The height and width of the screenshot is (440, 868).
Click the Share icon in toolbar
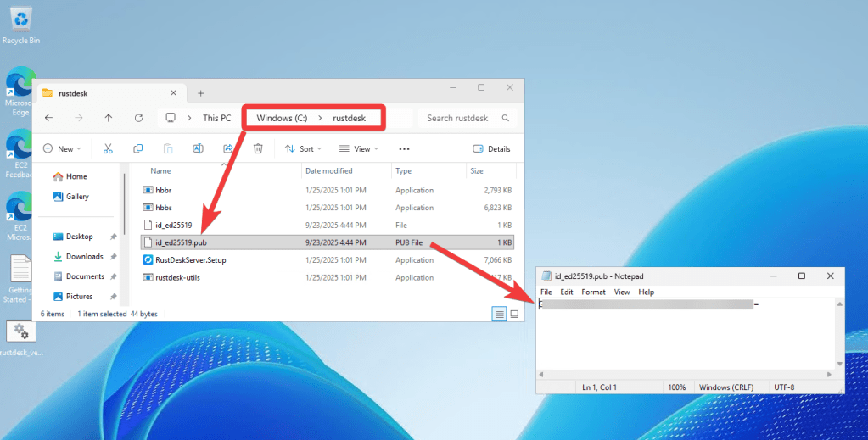[x=227, y=148]
